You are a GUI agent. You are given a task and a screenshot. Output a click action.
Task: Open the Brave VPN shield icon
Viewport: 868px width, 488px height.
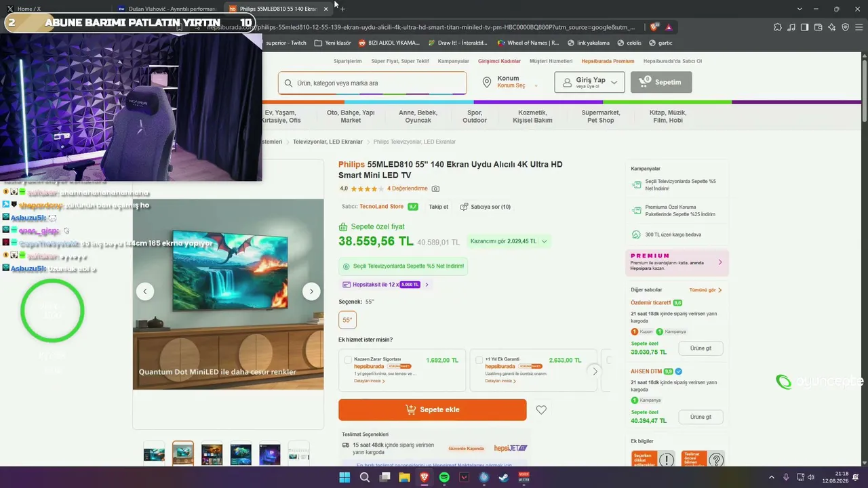point(846,27)
